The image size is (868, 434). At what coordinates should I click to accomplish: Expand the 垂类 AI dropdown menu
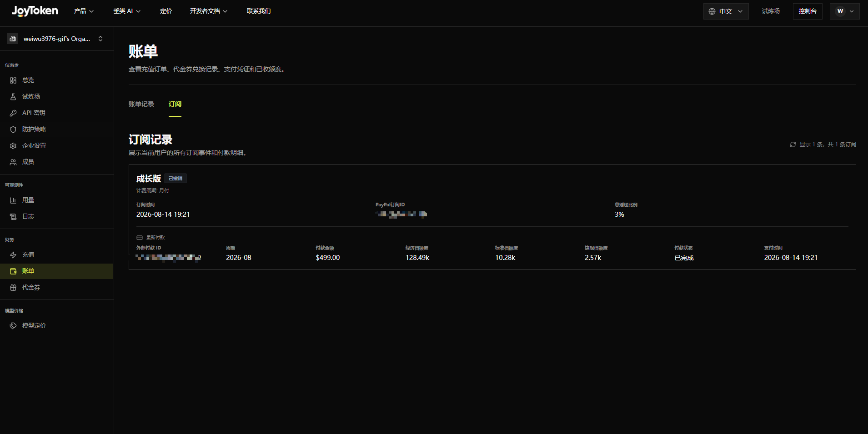[127, 11]
